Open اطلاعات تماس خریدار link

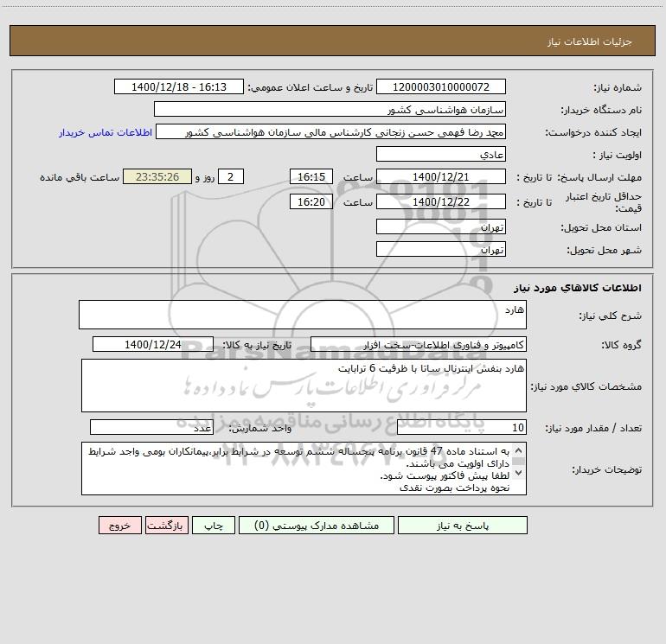106,132
